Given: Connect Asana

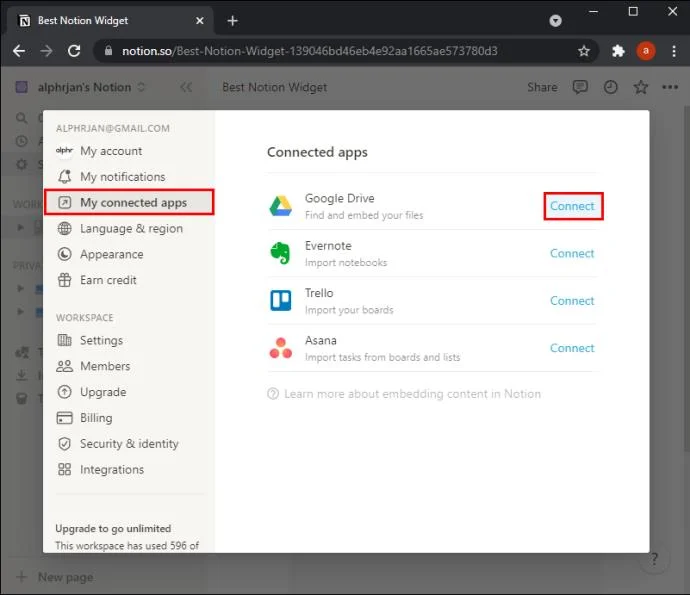Looking at the screenshot, I should click(x=572, y=348).
